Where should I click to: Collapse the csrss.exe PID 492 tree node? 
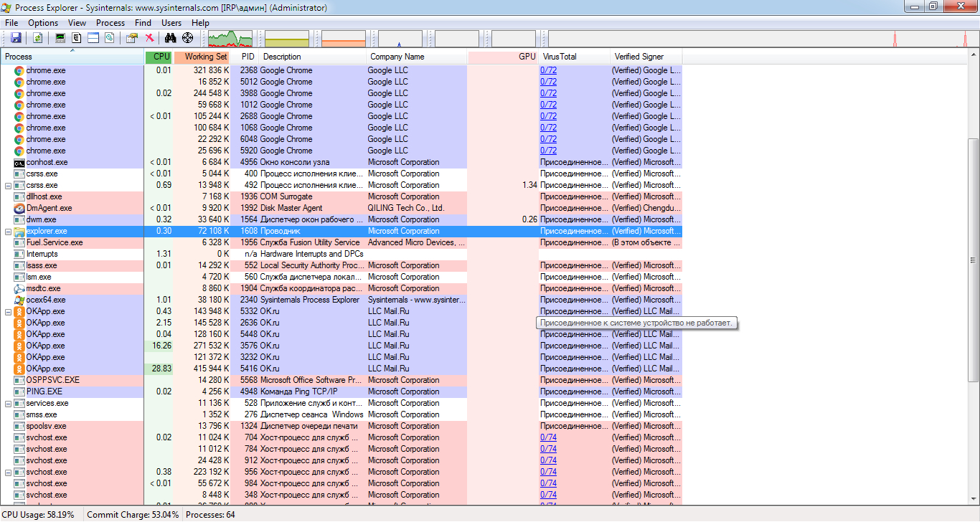click(8, 186)
